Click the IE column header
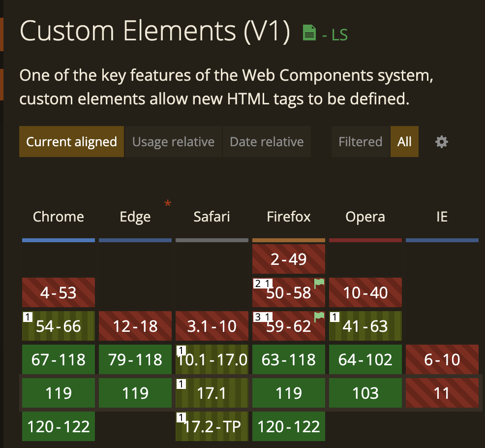This screenshot has height=448, width=485. [442, 217]
